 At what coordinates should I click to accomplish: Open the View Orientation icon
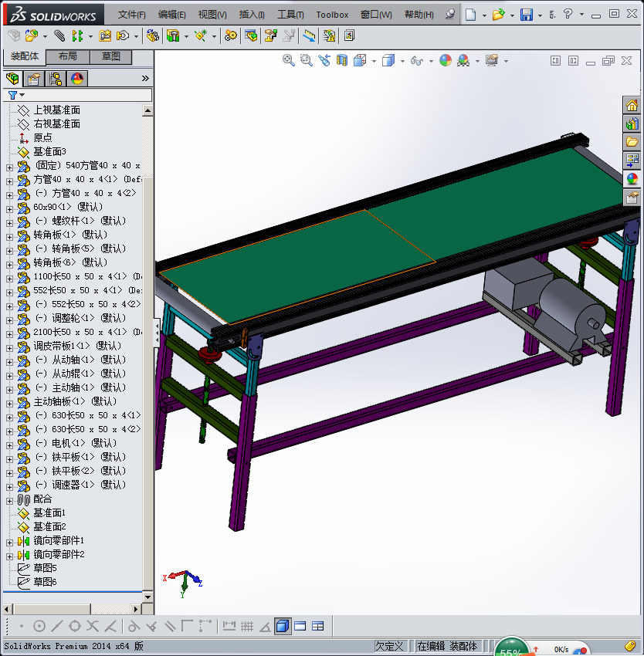click(x=360, y=61)
